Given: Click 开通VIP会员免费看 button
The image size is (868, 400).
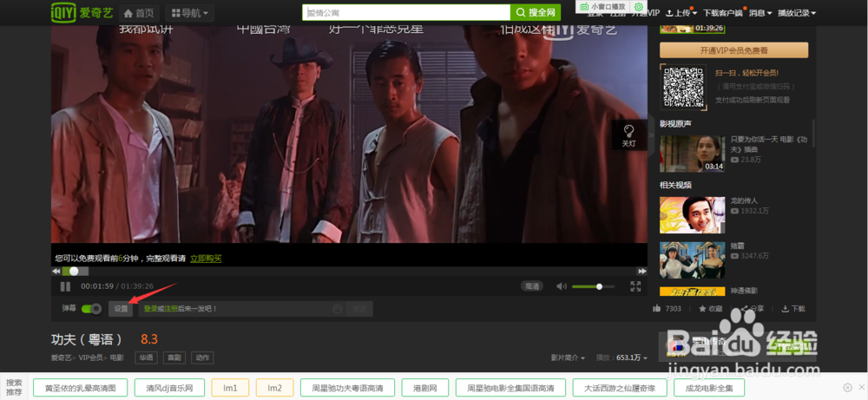Looking at the screenshot, I should [733, 50].
